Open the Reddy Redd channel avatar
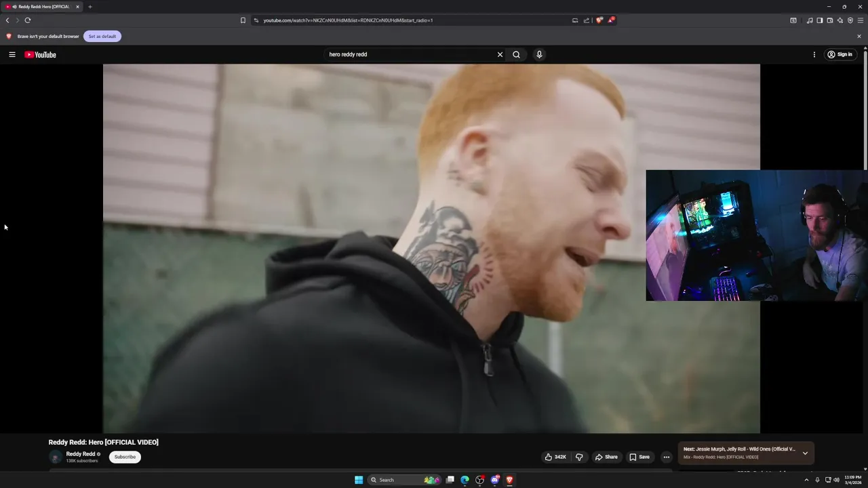Screen dimensions: 868x488 click(x=56, y=457)
